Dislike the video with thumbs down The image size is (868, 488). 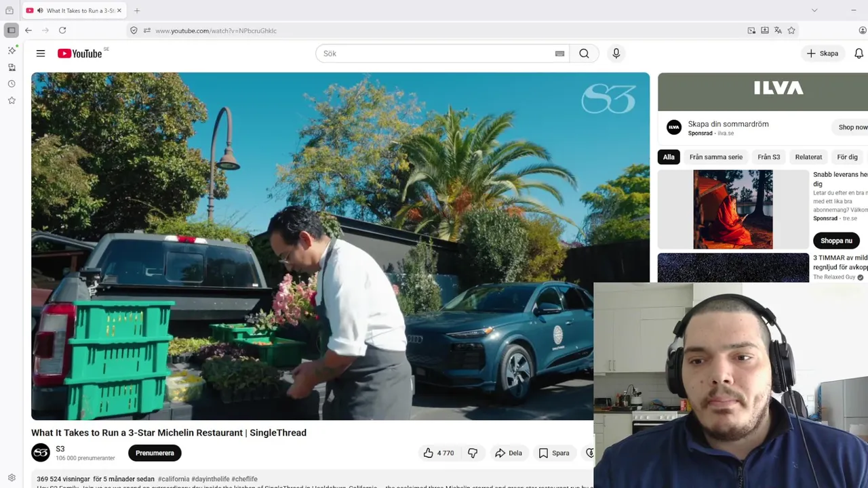(473, 453)
